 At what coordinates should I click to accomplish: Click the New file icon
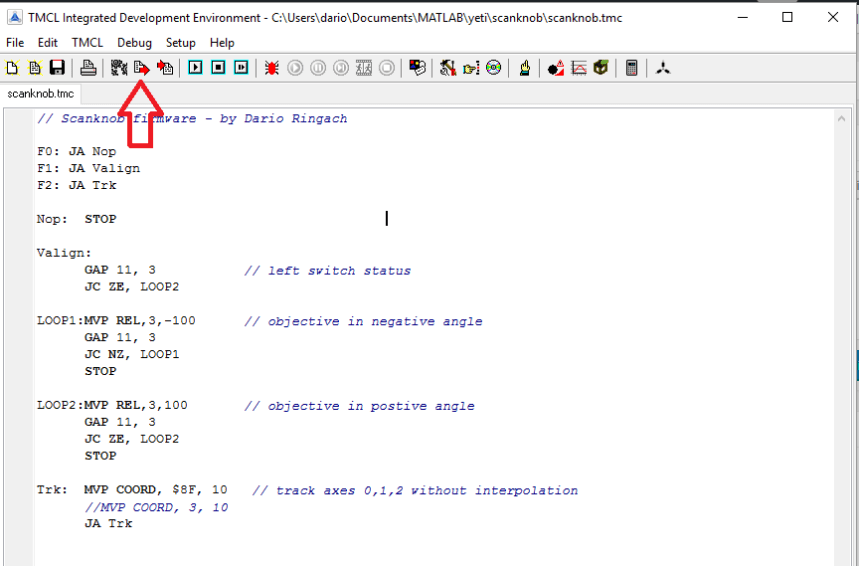click(x=13, y=68)
